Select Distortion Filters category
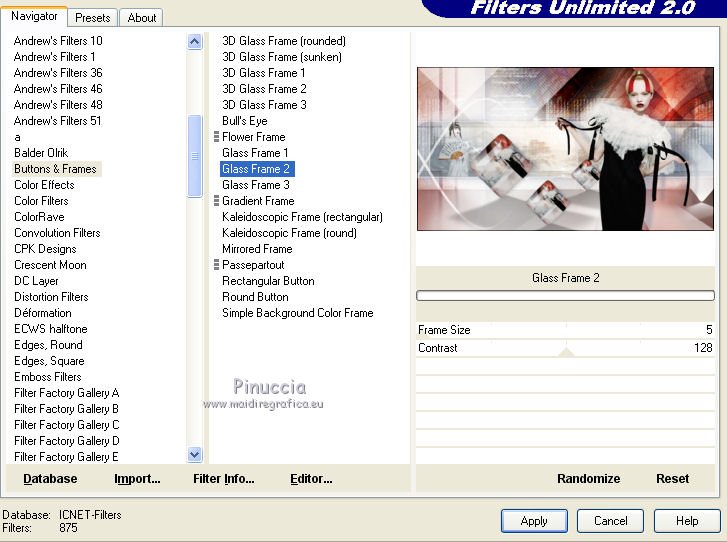The height and width of the screenshot is (542, 727). tap(51, 297)
